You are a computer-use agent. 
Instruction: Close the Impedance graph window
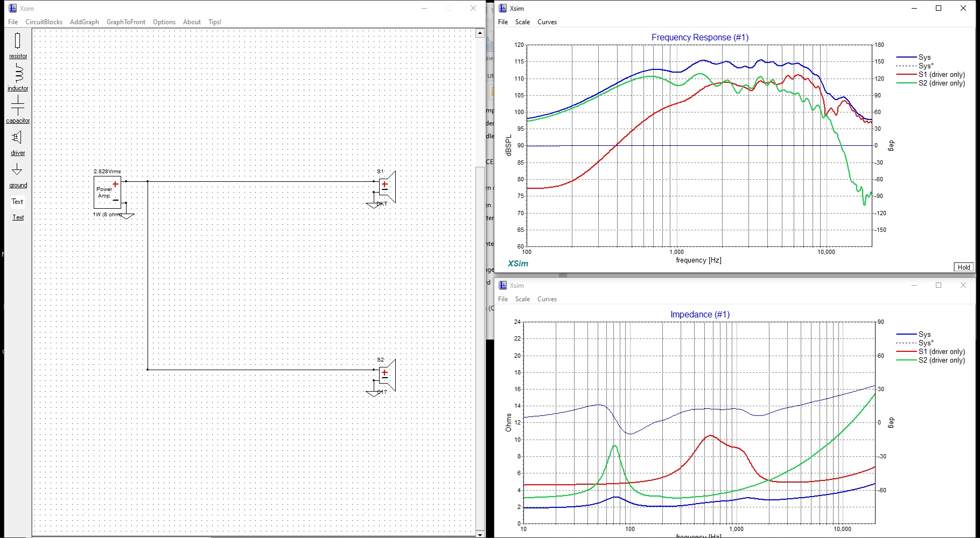pyautogui.click(x=963, y=285)
